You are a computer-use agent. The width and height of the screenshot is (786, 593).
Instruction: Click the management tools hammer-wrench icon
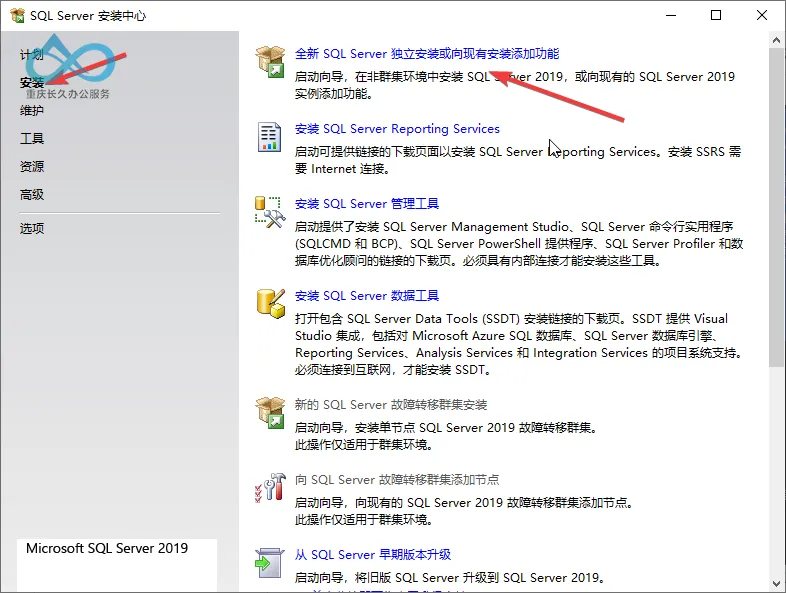tap(270, 212)
